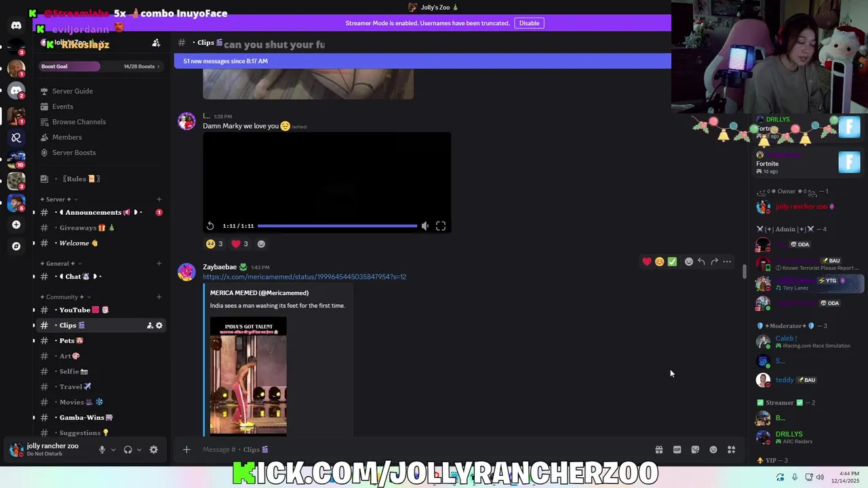Screen dimensions: 868x488
Task: Open headphone output options dropdown arrow
Action: [139, 449]
